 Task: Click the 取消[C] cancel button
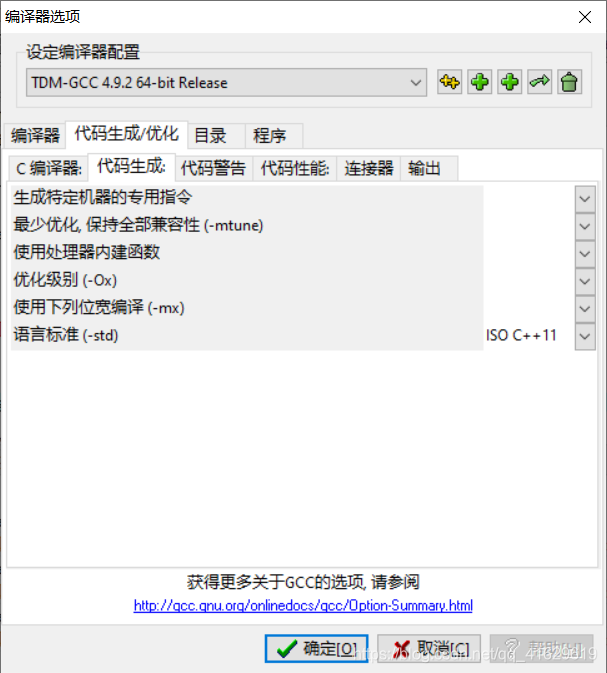click(x=429, y=649)
